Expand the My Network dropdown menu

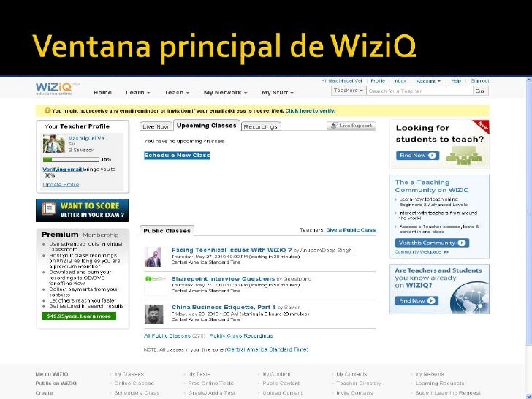click(x=225, y=92)
